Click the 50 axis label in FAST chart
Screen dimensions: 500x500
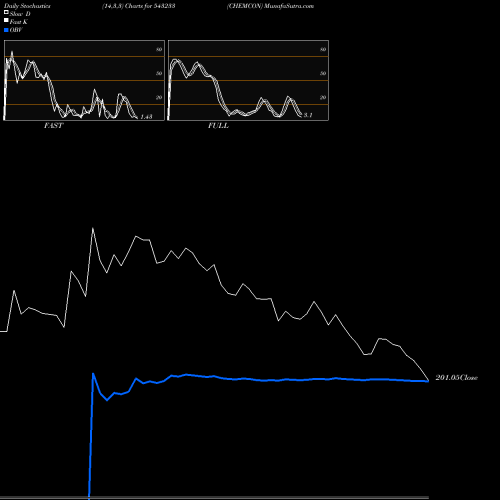[x=159, y=73]
